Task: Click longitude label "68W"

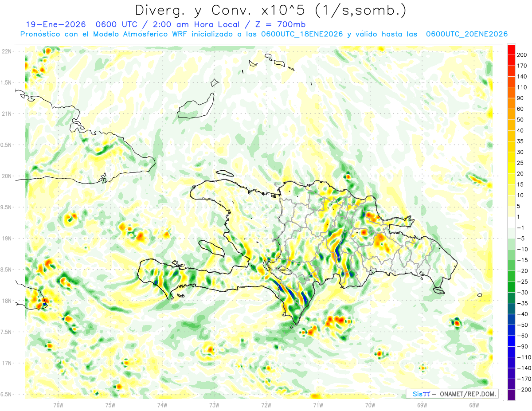Action: (x=474, y=405)
